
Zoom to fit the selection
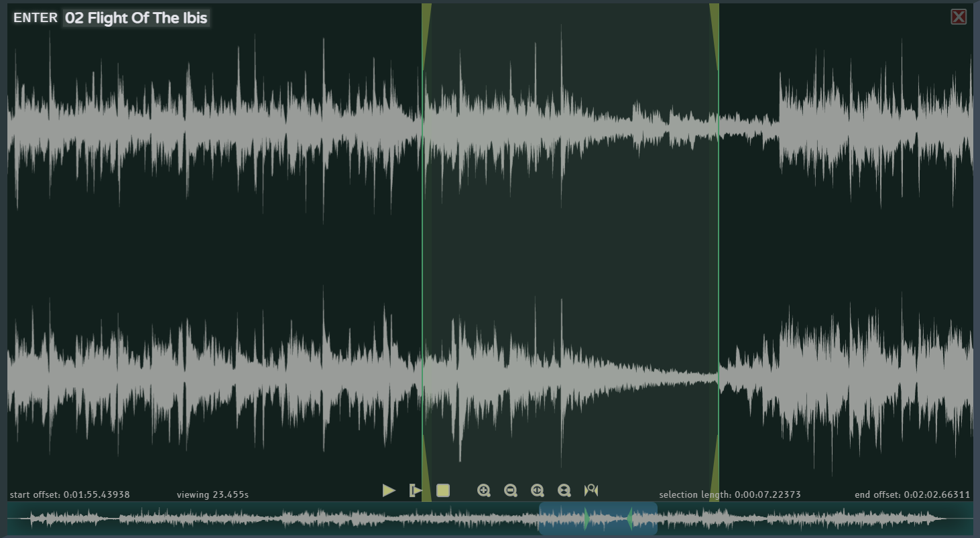coord(538,490)
